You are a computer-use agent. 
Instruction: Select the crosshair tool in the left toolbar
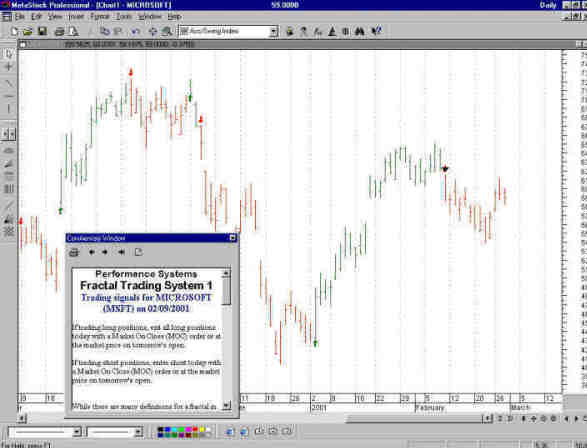[x=9, y=67]
